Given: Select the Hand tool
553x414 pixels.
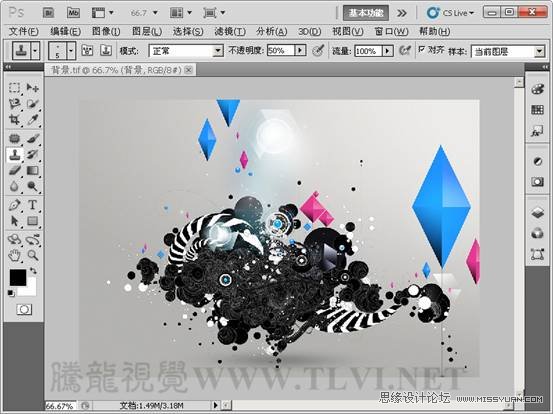Looking at the screenshot, I should (x=14, y=255).
